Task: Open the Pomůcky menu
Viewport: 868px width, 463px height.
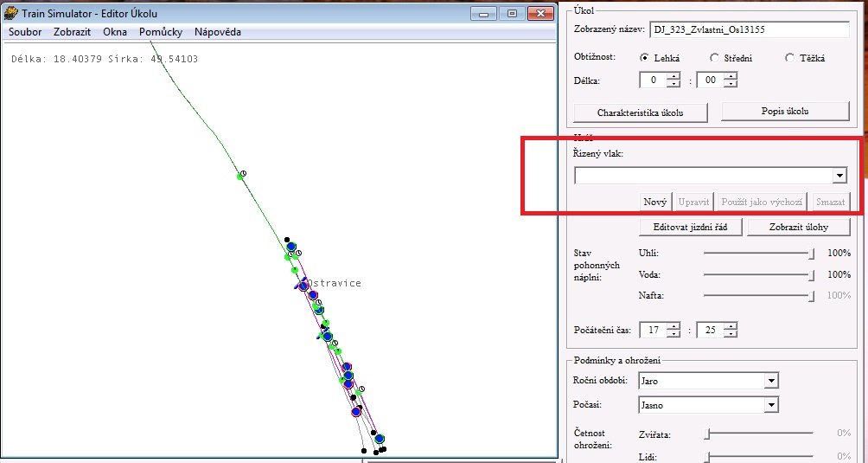Action: click(160, 32)
